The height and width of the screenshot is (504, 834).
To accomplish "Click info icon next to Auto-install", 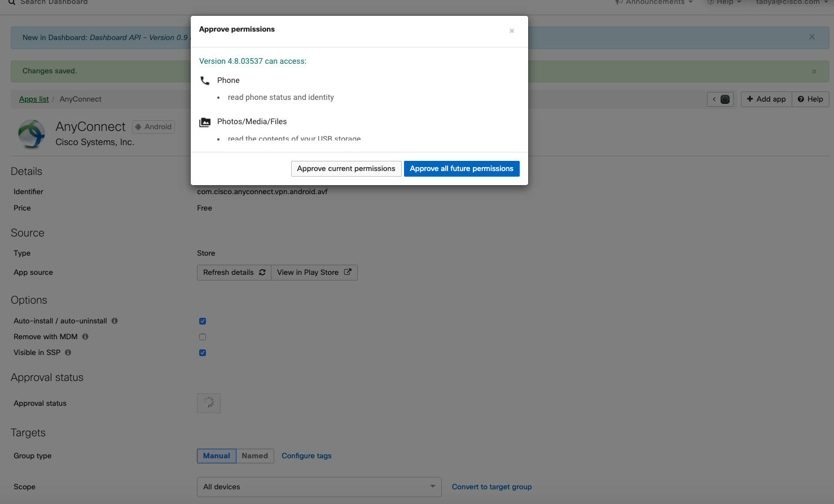I will coord(115,321).
